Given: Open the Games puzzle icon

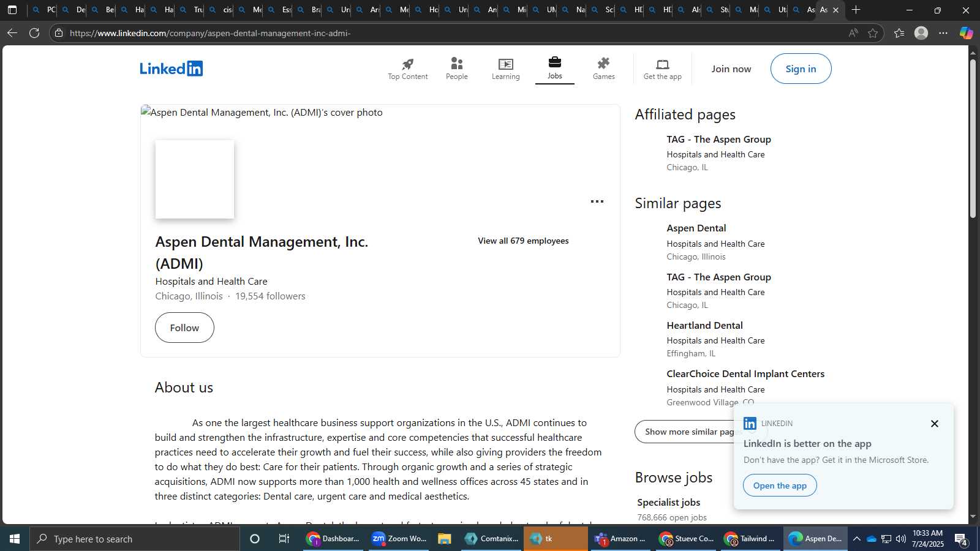Looking at the screenshot, I should 604,63.
